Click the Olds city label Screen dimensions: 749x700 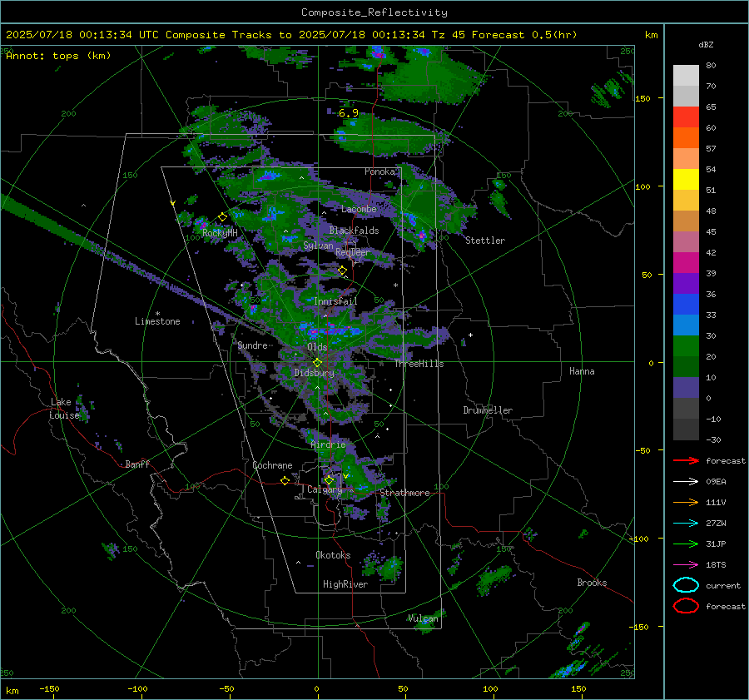[317, 346]
